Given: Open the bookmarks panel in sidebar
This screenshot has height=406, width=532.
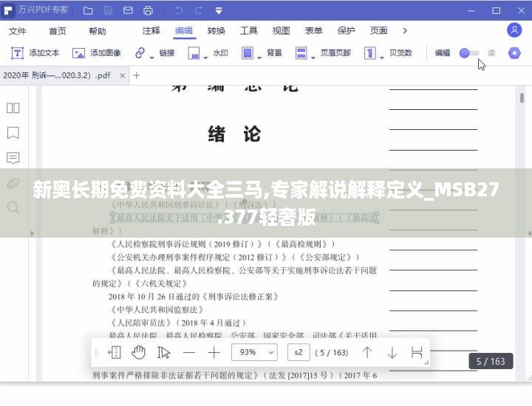Looking at the screenshot, I should tap(13, 133).
